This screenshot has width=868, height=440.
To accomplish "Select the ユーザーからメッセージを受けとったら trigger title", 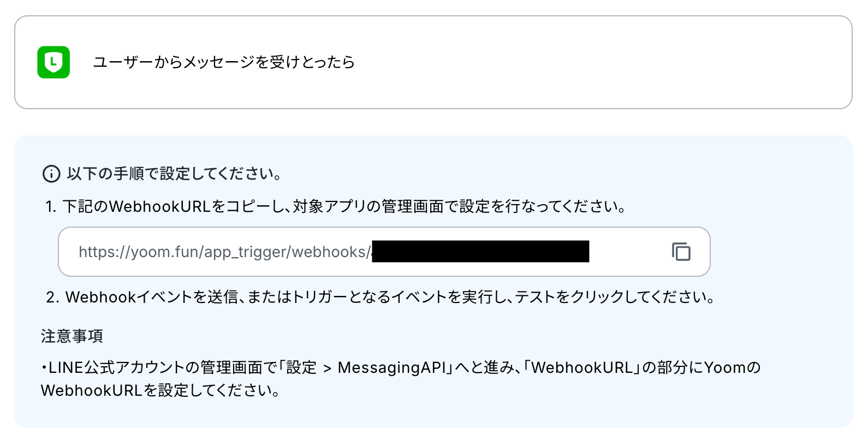I will pos(224,62).
